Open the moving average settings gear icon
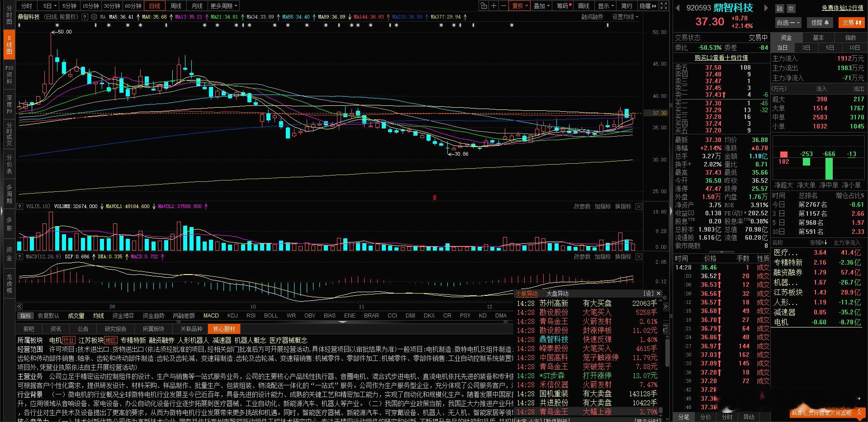 (x=94, y=17)
